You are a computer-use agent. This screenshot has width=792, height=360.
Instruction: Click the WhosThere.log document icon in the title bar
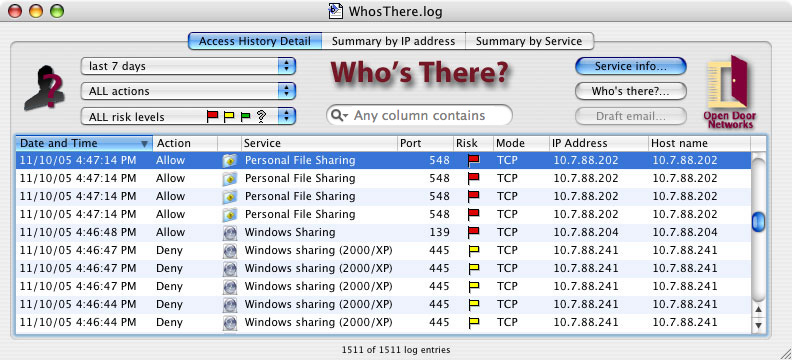(x=335, y=11)
